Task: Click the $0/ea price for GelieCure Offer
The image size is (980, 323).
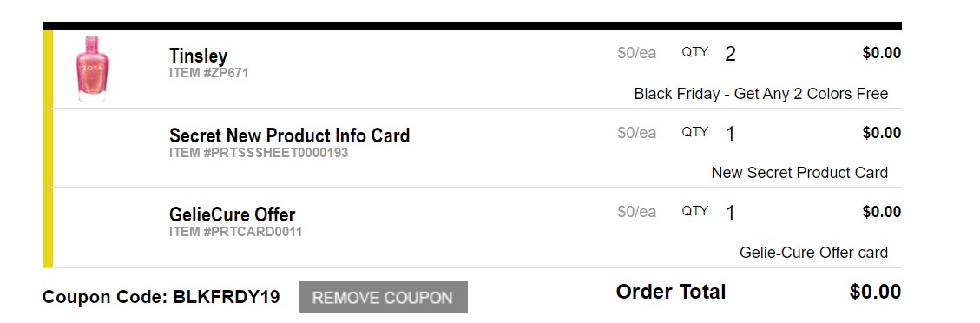Action: tap(636, 213)
